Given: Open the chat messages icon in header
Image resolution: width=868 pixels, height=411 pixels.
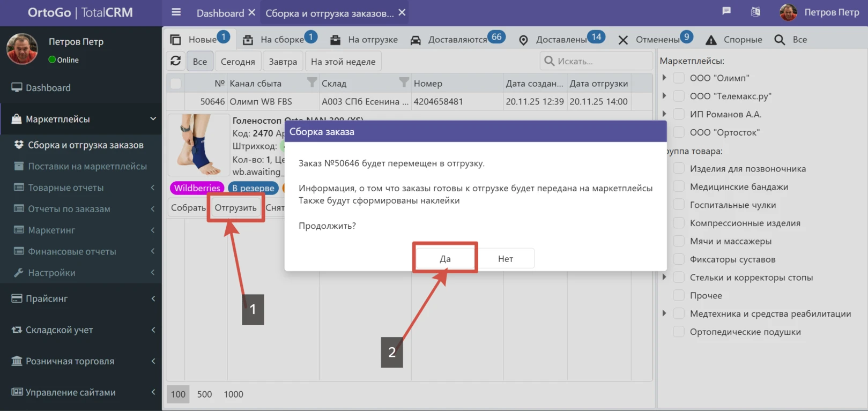Looking at the screenshot, I should (726, 12).
